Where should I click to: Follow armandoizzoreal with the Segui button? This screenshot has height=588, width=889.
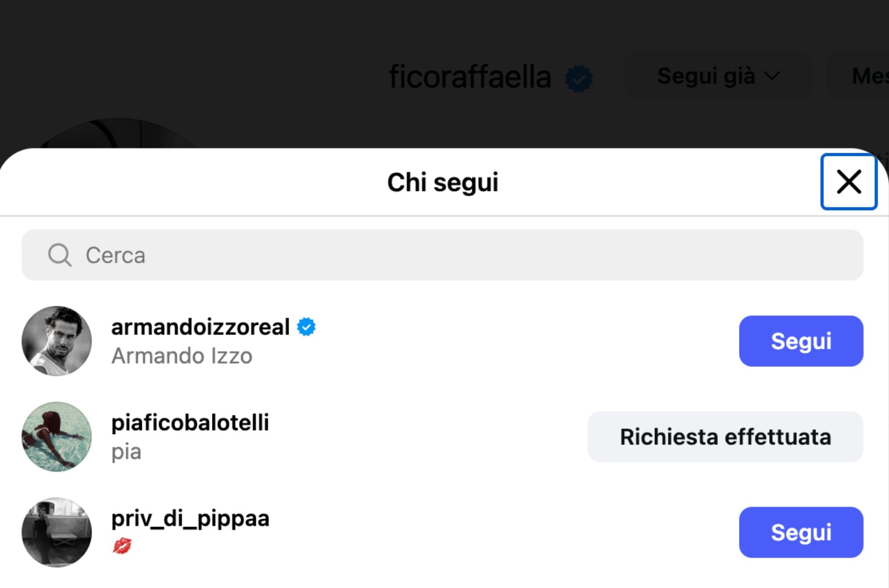click(801, 341)
